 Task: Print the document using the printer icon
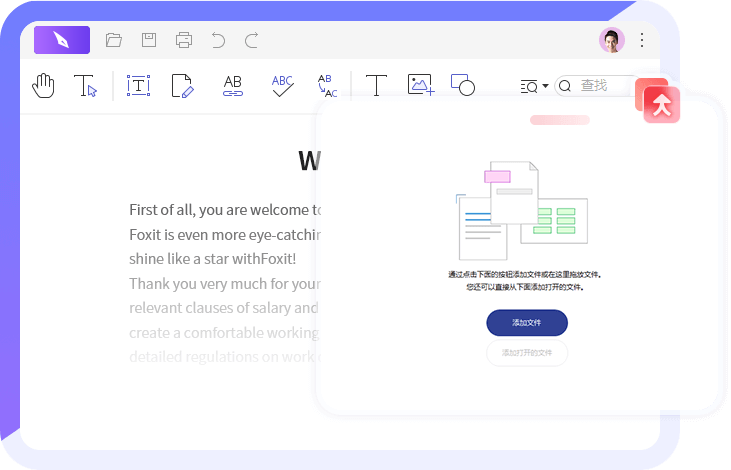(184, 41)
